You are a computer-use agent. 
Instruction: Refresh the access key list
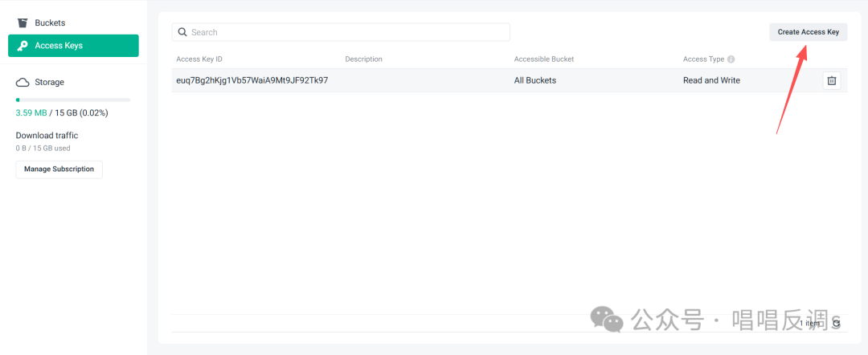pos(837,323)
